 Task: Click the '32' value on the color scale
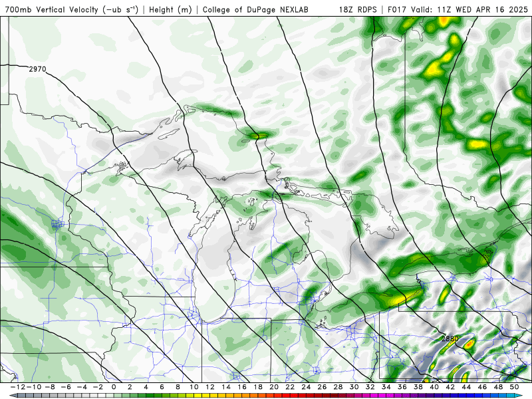(x=370, y=387)
